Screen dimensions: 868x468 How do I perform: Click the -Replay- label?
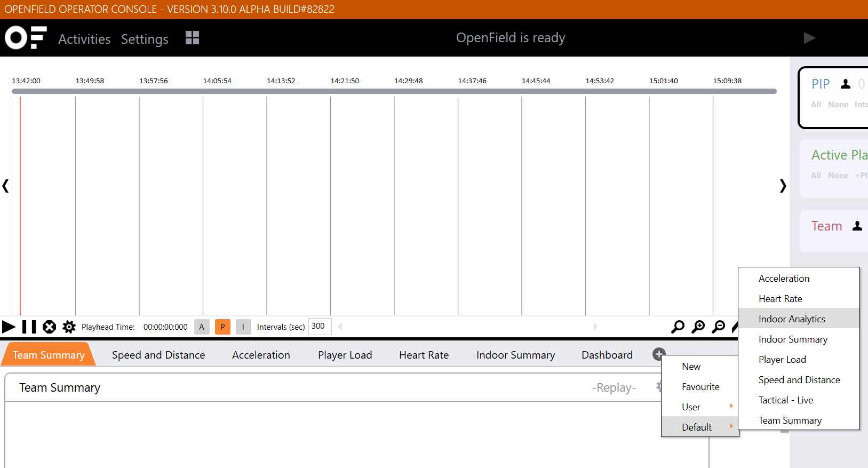click(x=614, y=387)
